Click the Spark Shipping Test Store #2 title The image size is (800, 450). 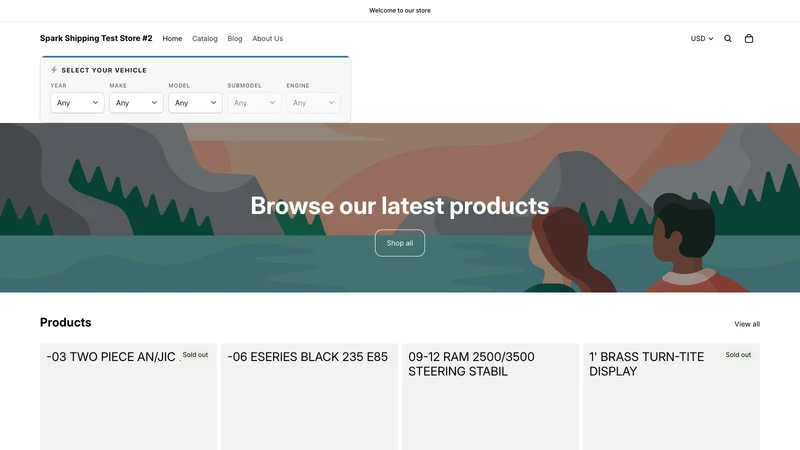coord(96,38)
